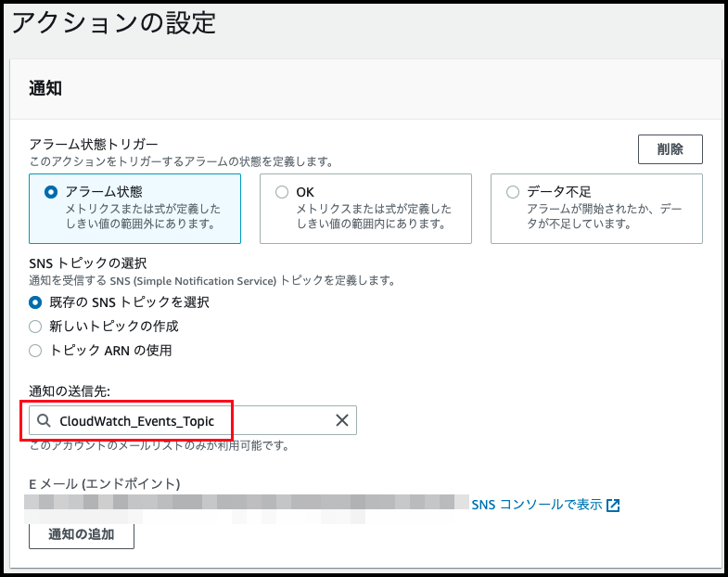Click the アクションの設定 page title

[114, 23]
